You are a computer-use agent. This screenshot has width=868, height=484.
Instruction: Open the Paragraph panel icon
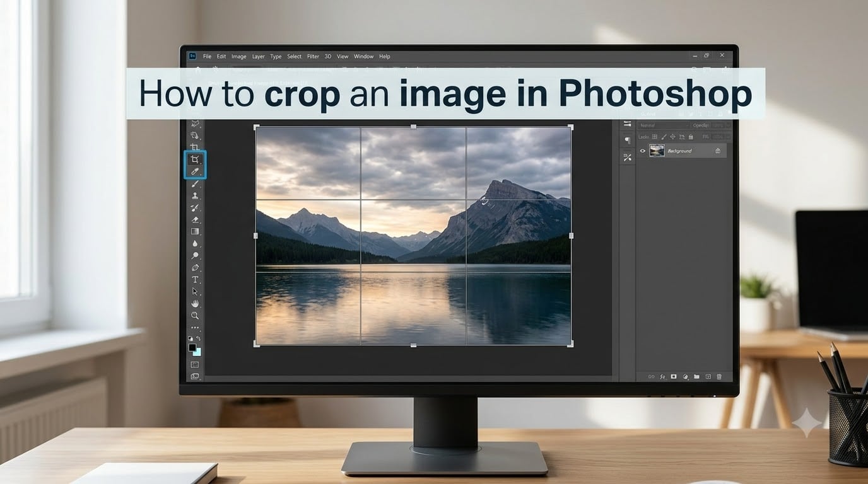click(627, 140)
